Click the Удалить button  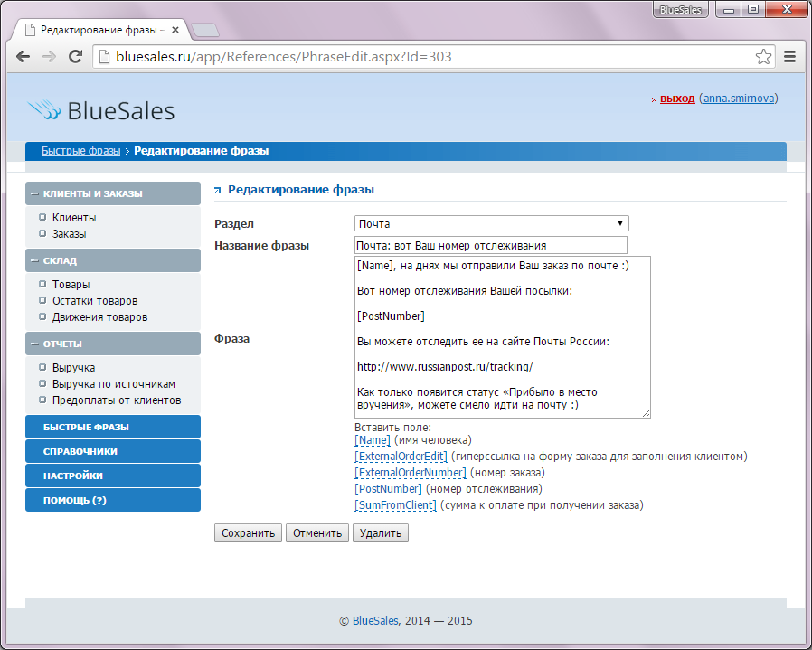click(380, 532)
